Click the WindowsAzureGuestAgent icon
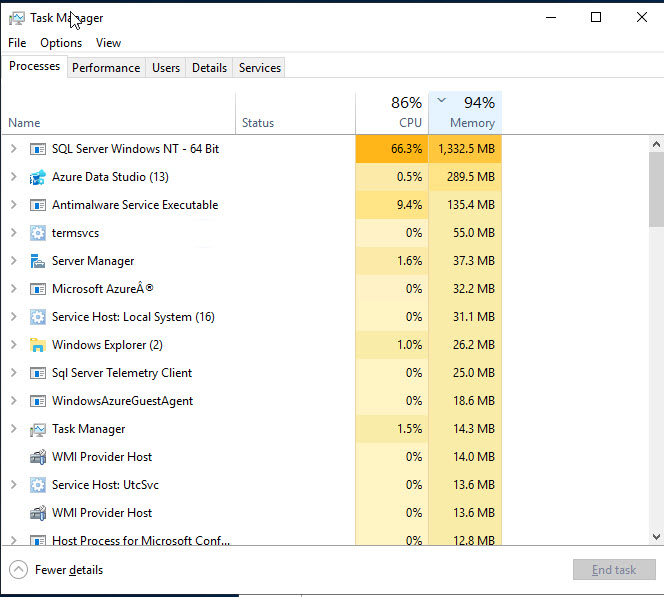Screen dimensions: 664x597 point(38,401)
